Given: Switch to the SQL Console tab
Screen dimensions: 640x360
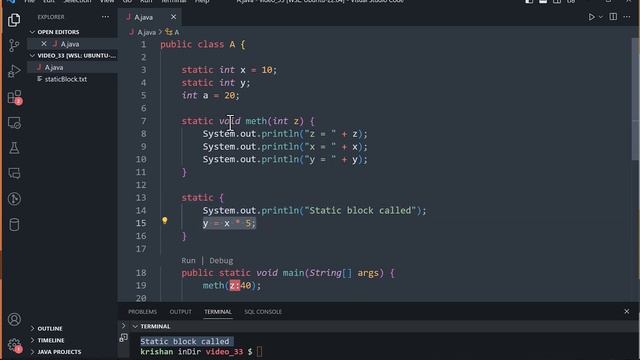Looking at the screenshot, I should pos(263,312).
